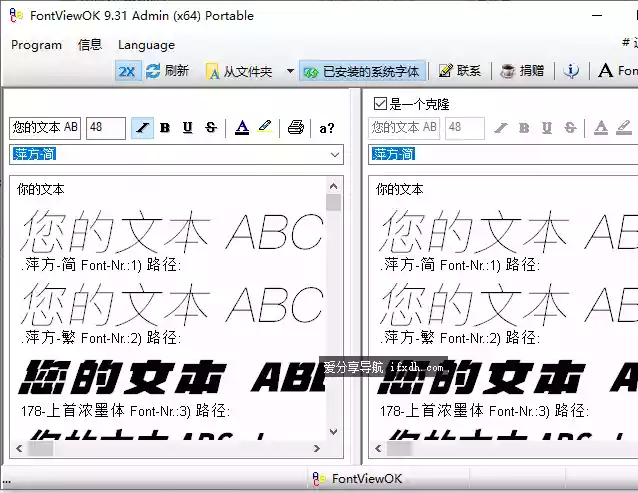Screen dimensions: 638x493
Task: Click left pane font size 48 field
Action: coord(106,128)
